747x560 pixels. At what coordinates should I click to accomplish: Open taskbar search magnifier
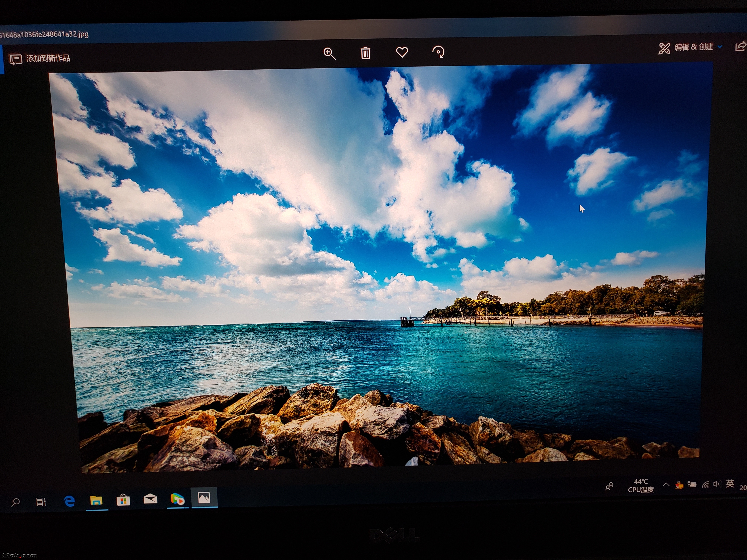(x=15, y=502)
